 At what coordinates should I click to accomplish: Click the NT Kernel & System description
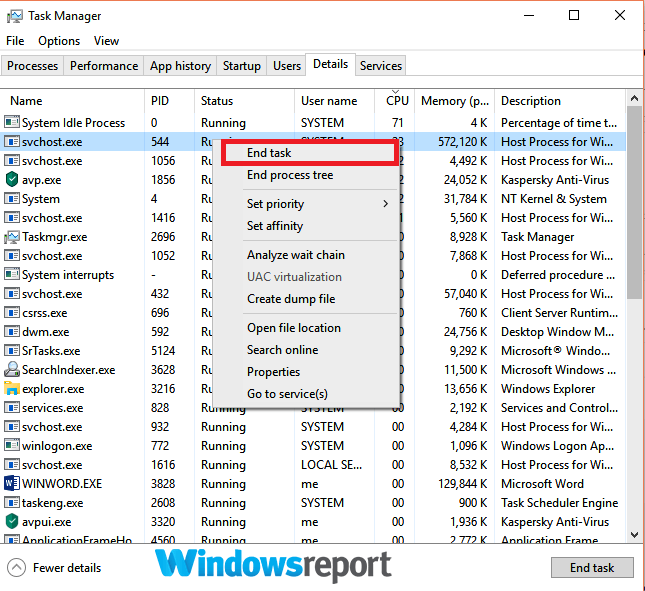[554, 199]
